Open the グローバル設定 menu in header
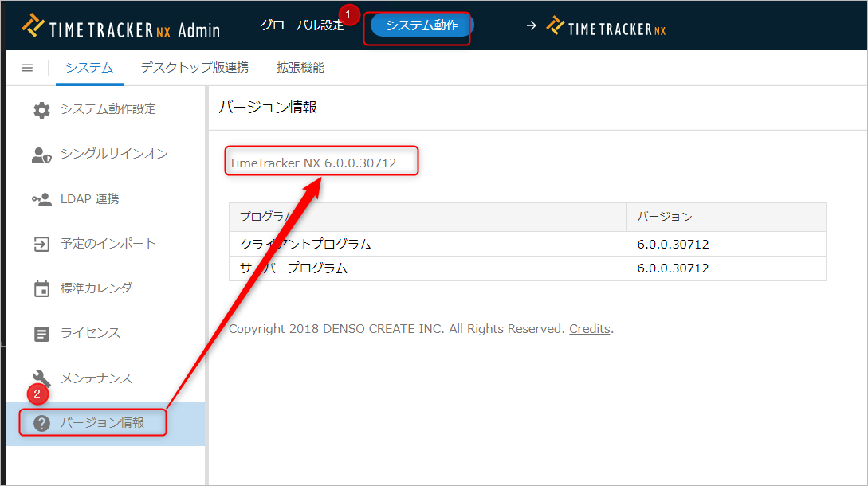The image size is (868, 486). [x=301, y=25]
